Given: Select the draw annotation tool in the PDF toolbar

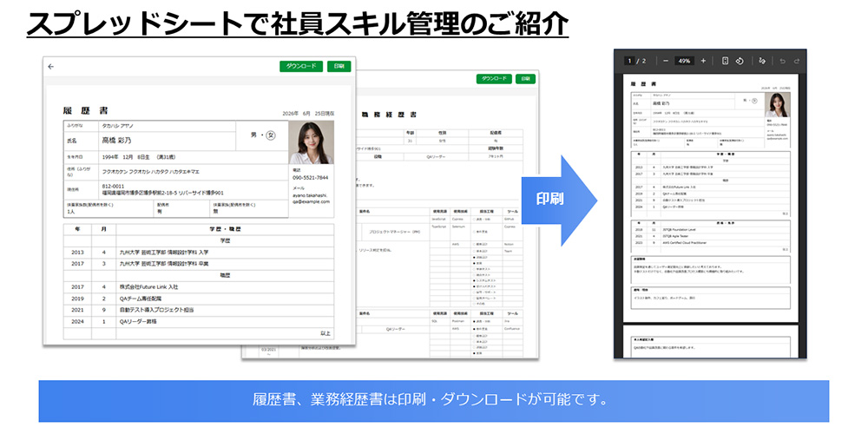Looking at the screenshot, I should point(762,61).
